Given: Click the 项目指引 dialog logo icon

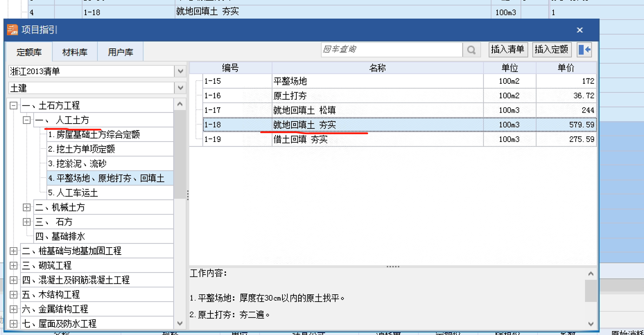Looking at the screenshot, I should [12, 30].
